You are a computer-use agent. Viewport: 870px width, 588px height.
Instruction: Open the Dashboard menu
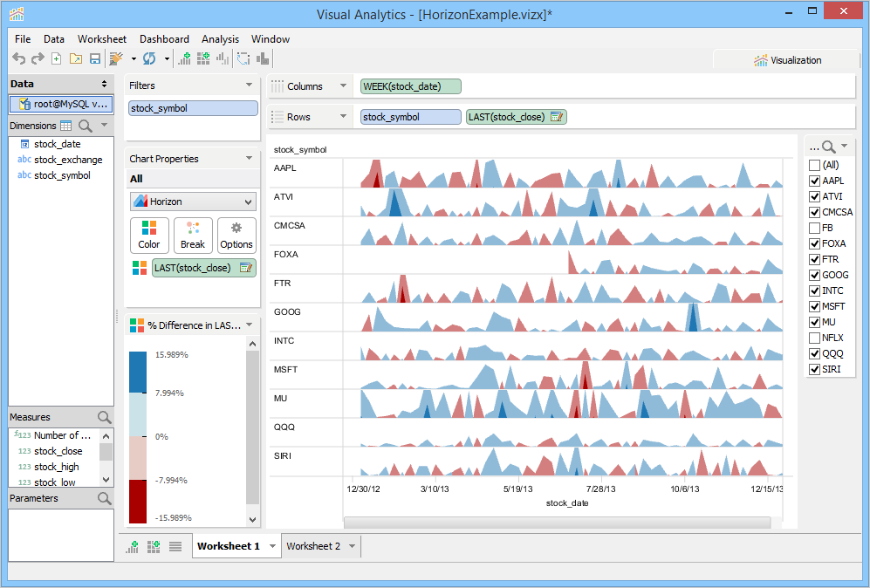[164, 39]
